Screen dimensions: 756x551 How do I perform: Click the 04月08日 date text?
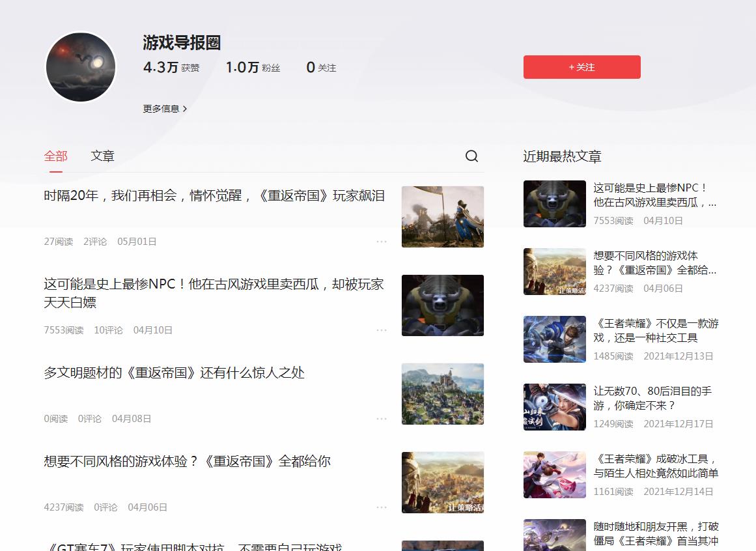pos(132,418)
